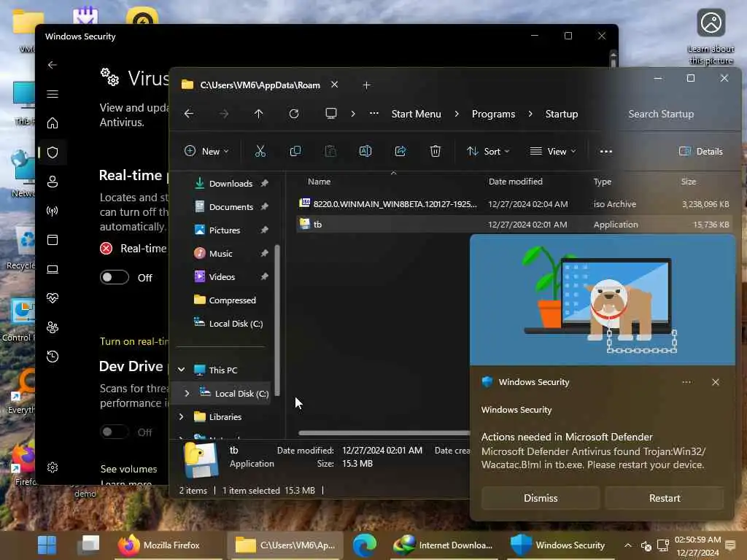Open the Music folder in navigation pane
747x560 pixels.
220,253
